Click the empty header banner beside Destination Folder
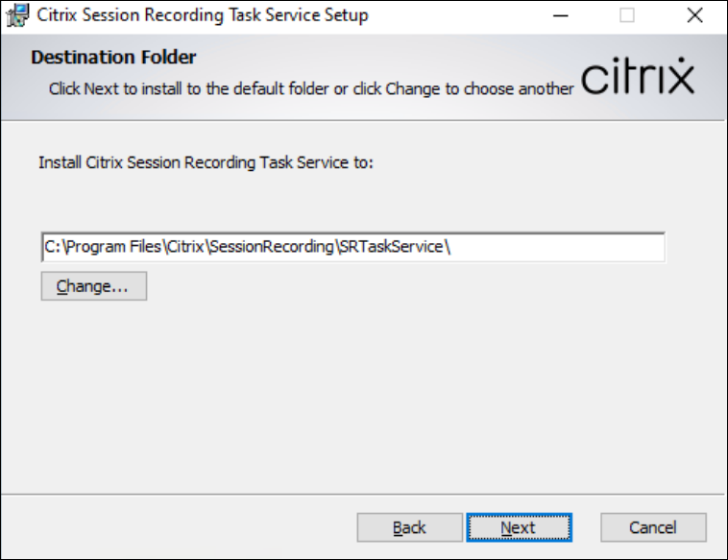The image size is (728, 560). (384, 56)
